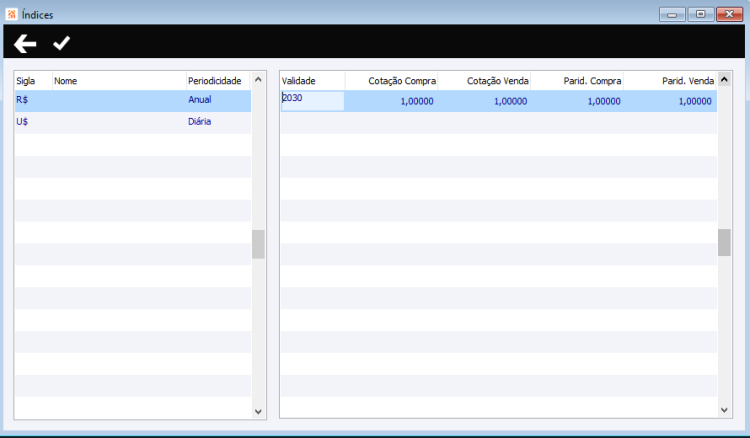Minimize the Índices window

(x=672, y=14)
